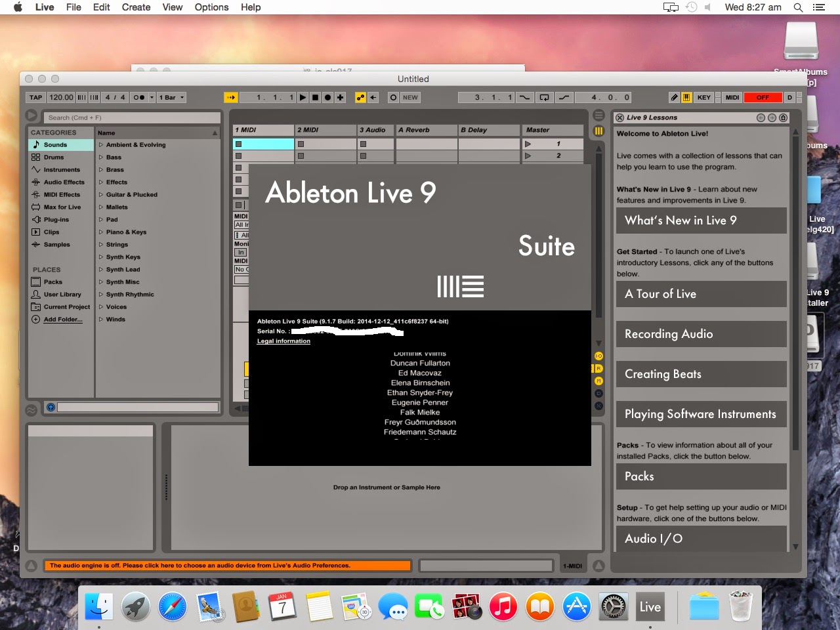The width and height of the screenshot is (840, 630).
Task: Click the MIDI overdub plus icon
Action: [x=340, y=97]
